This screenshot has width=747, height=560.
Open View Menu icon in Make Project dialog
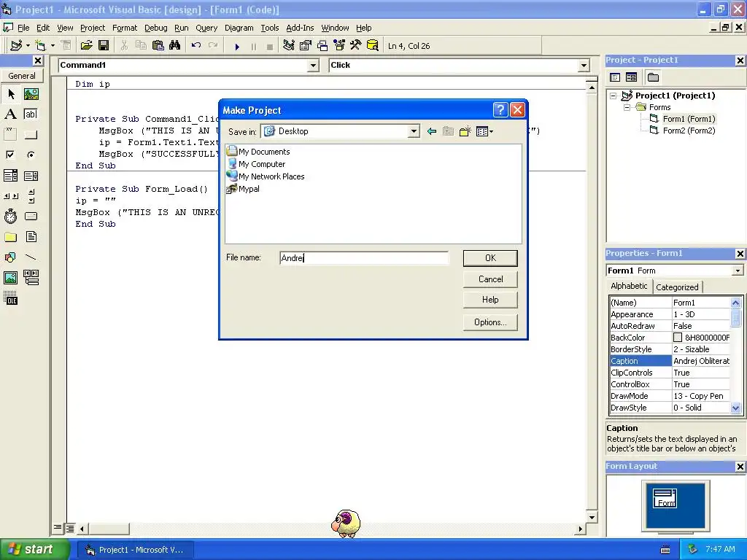click(x=484, y=131)
